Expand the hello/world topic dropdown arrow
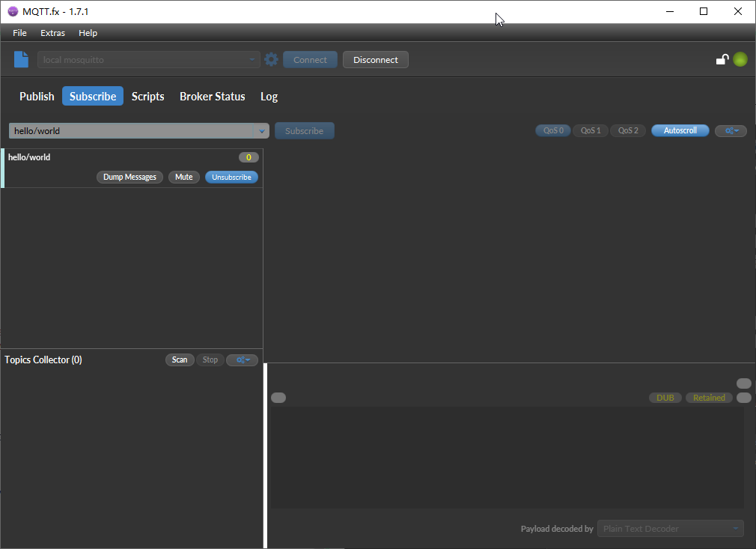The height and width of the screenshot is (549, 756). click(x=261, y=131)
